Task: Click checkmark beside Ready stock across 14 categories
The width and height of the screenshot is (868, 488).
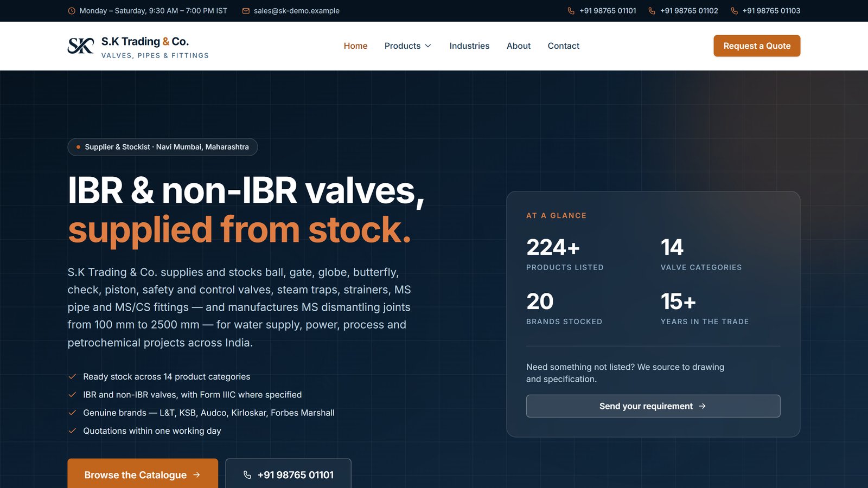Action: click(x=72, y=376)
